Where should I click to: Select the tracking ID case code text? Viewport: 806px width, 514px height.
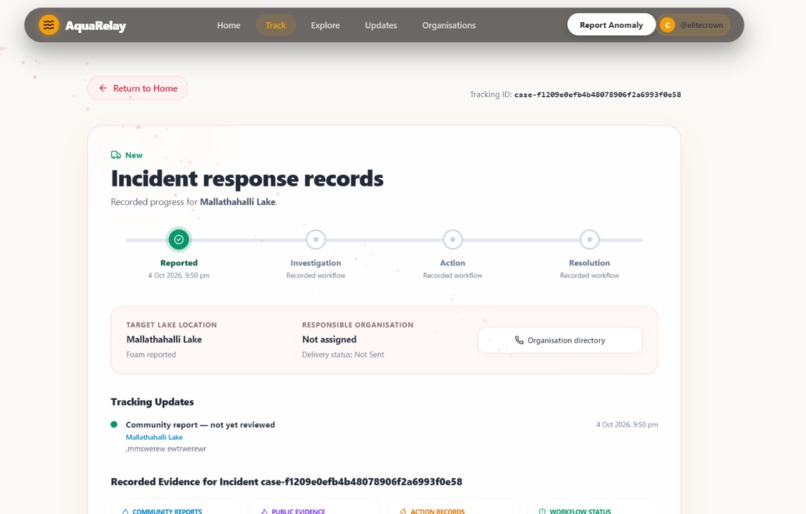coord(597,95)
